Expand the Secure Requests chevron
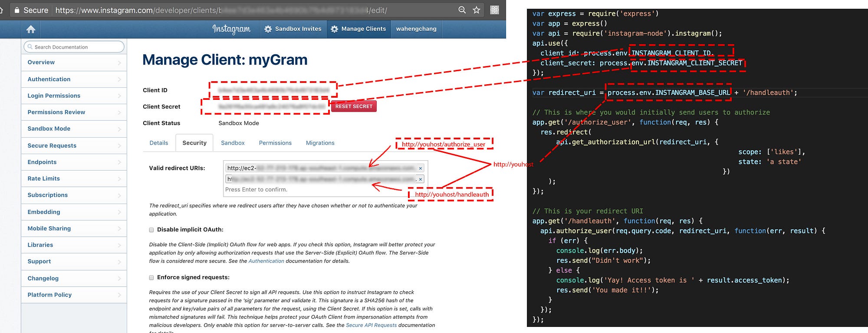 119,146
